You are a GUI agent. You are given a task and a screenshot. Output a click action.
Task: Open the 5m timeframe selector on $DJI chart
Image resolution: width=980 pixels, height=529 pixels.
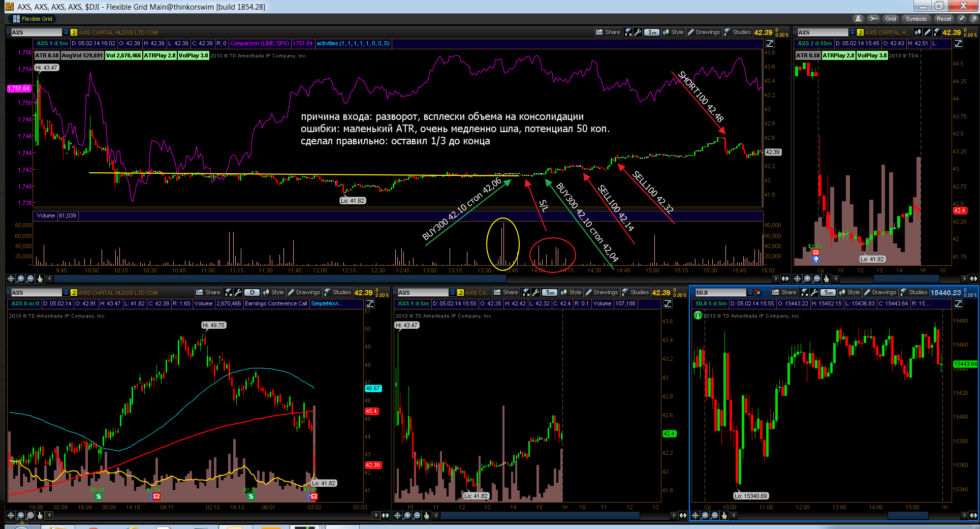click(828, 292)
